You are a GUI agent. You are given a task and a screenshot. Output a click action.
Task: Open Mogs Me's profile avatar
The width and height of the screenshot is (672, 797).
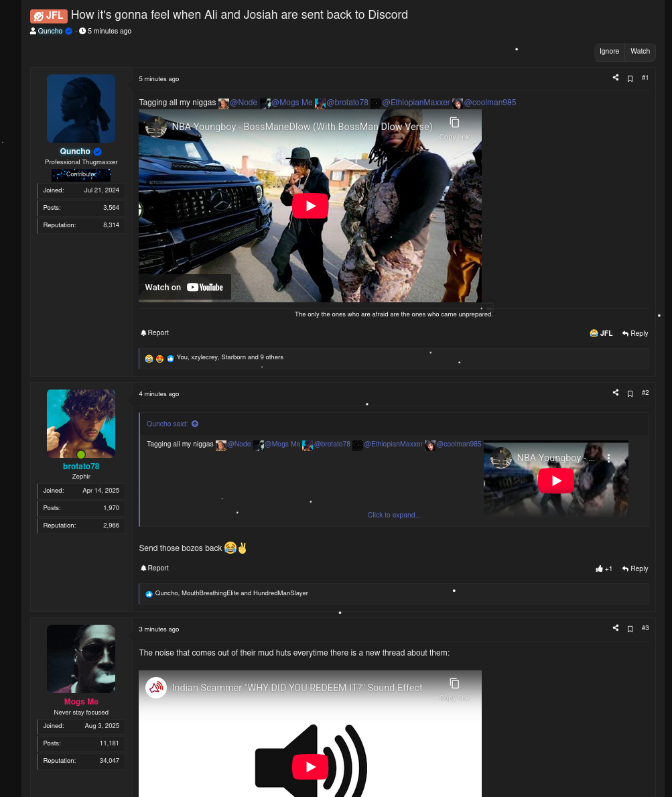click(81, 658)
